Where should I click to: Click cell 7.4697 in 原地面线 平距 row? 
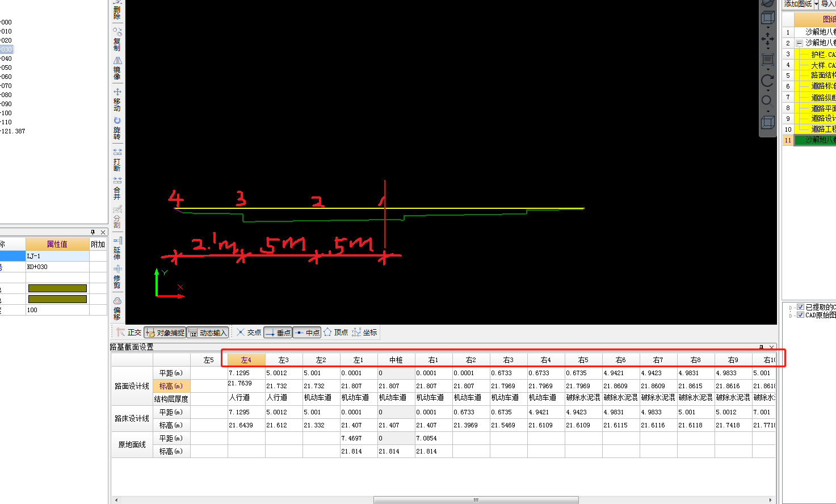(359, 438)
